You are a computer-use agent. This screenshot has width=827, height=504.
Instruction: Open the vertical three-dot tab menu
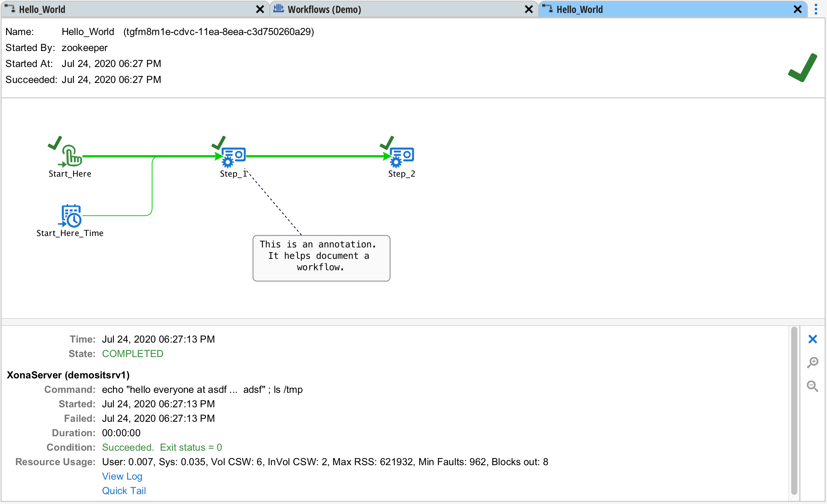pyautogui.click(x=816, y=9)
